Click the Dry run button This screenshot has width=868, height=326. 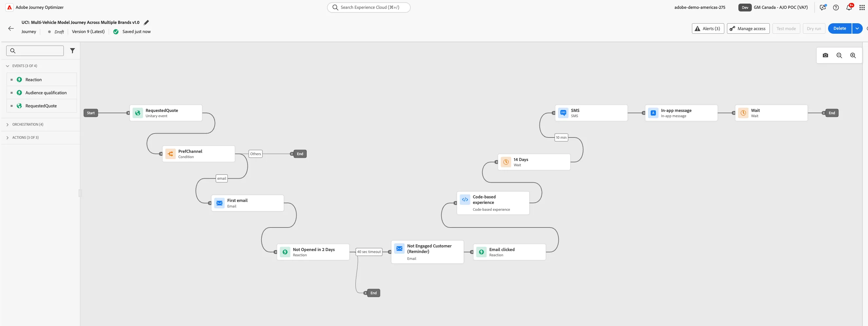[x=814, y=29]
